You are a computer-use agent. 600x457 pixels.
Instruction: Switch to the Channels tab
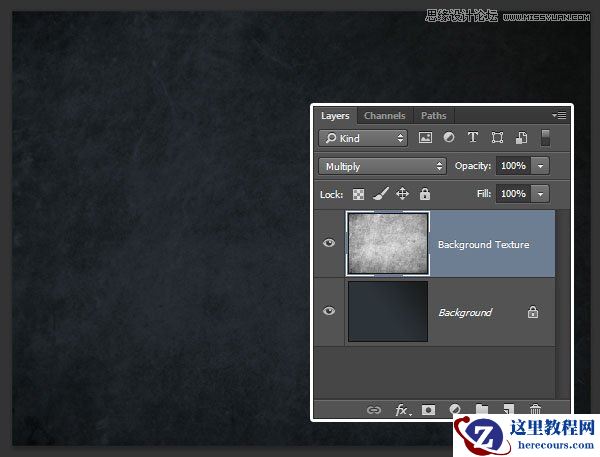(385, 116)
